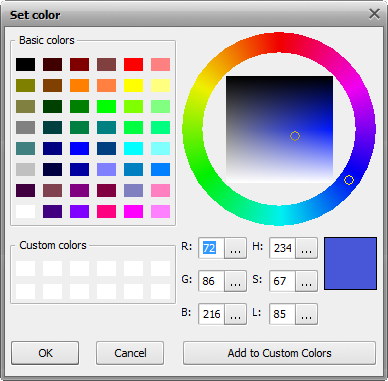
Task: Open the ellipsis button next to H value
Action: point(306,248)
